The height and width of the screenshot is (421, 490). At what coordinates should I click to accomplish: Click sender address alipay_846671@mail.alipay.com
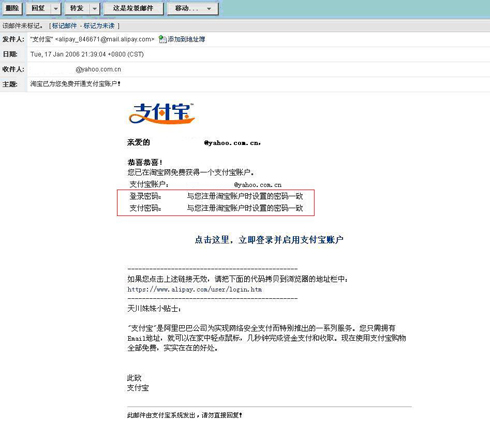105,39
